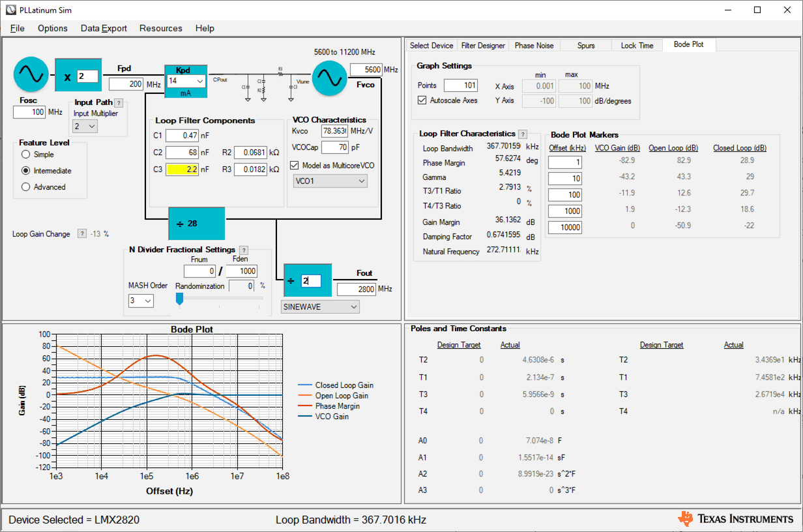This screenshot has height=532, width=803.
Task: Open help icon next to Input Path
Action: (x=119, y=103)
